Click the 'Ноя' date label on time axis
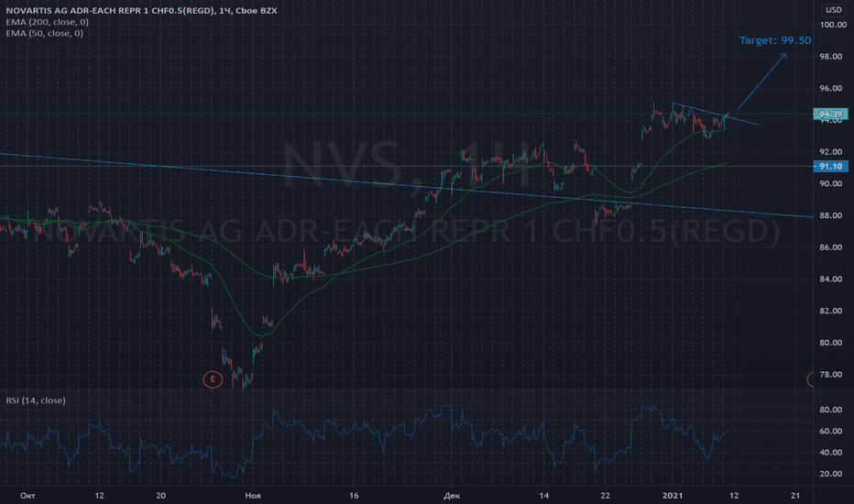The height and width of the screenshot is (504, 854). pos(253,496)
